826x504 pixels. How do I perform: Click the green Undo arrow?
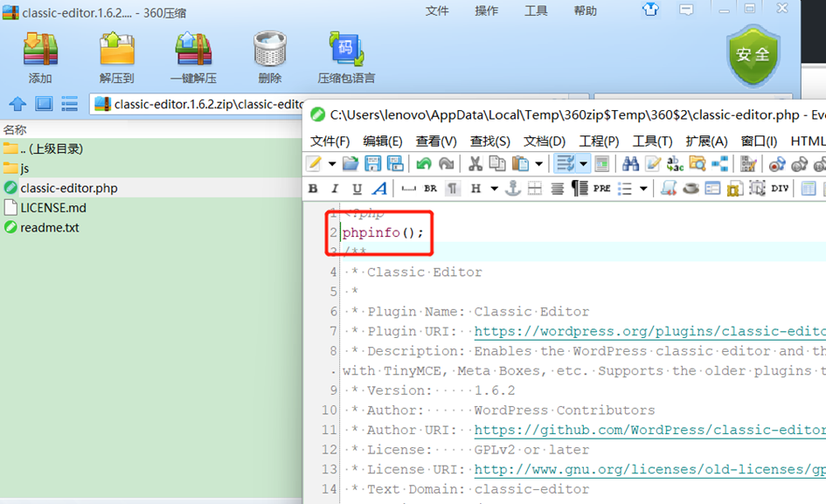click(424, 164)
